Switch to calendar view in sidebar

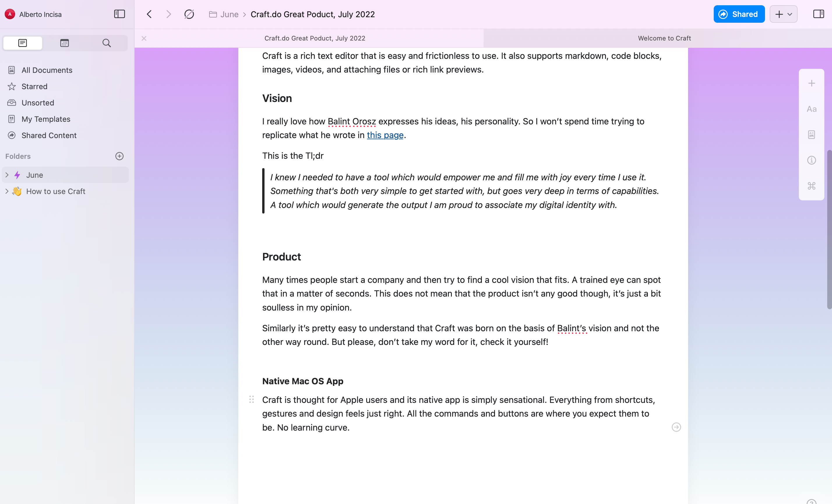coord(64,43)
